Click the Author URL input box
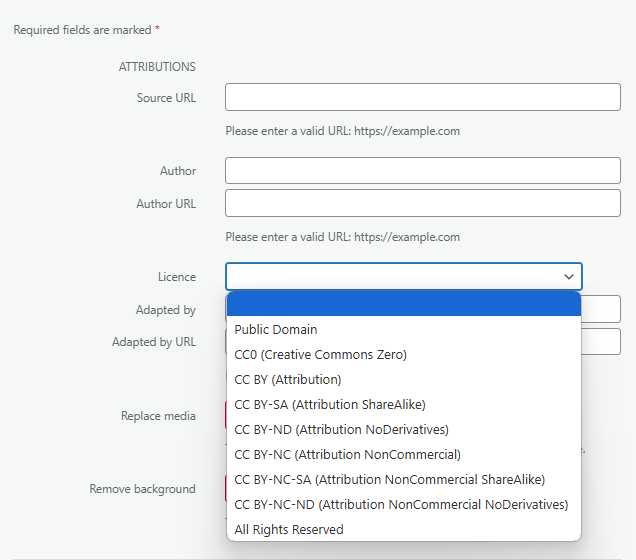The width and height of the screenshot is (636, 560). click(423, 203)
